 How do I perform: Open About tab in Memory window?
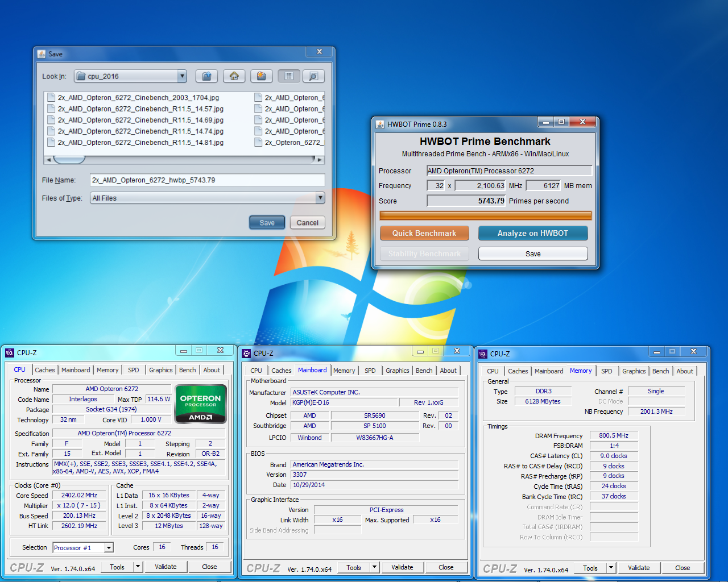(x=685, y=371)
